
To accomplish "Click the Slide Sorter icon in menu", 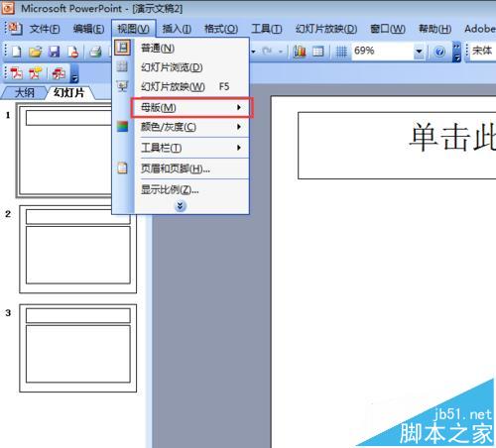I will pos(122,66).
